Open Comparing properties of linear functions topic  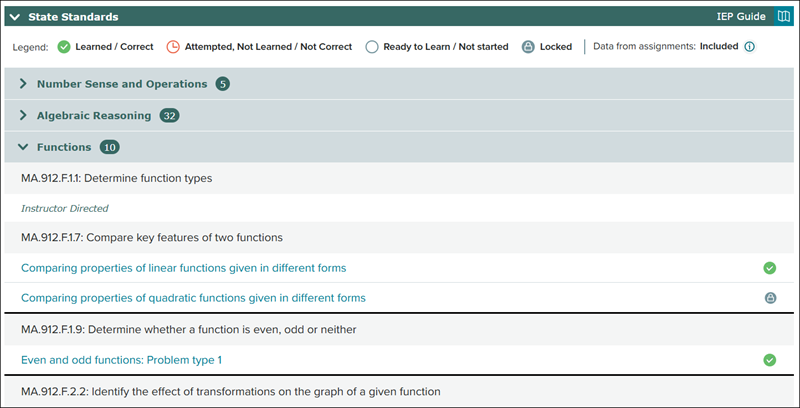184,268
